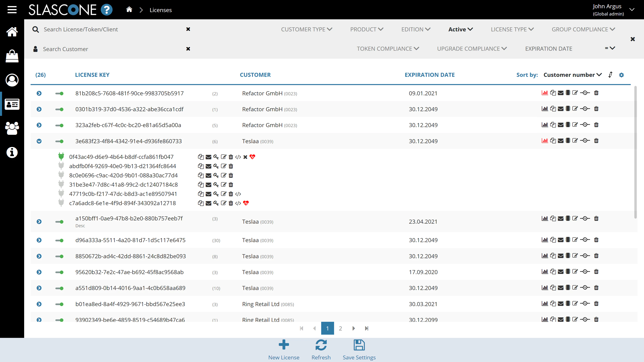
Task: Open red analytics chart for license 81b208c5
Action: (x=545, y=93)
